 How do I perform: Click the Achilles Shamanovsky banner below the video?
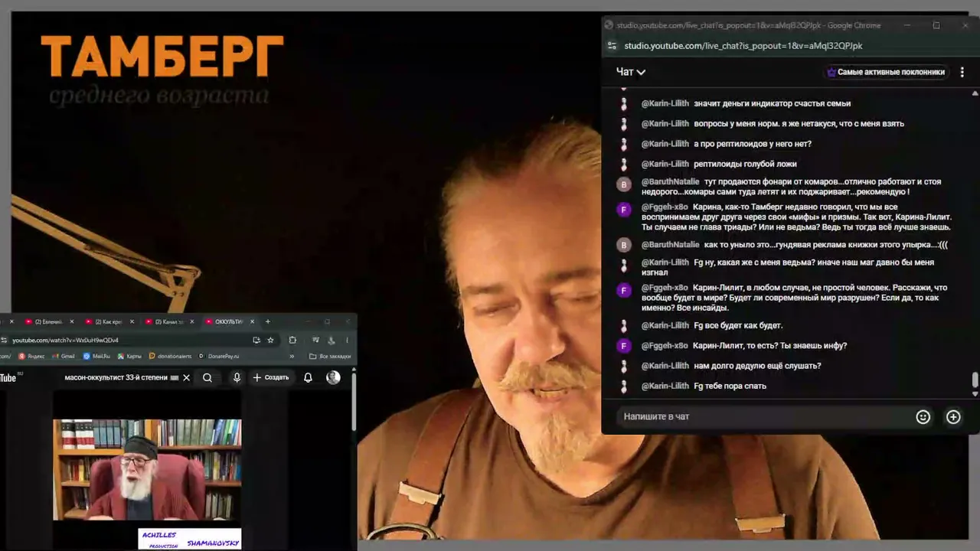point(189,539)
